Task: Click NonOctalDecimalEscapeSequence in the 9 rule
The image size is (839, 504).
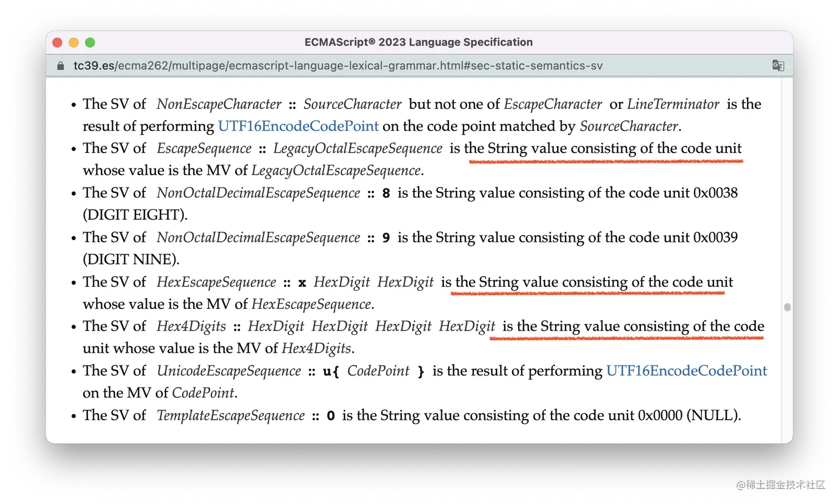Action: (259, 237)
